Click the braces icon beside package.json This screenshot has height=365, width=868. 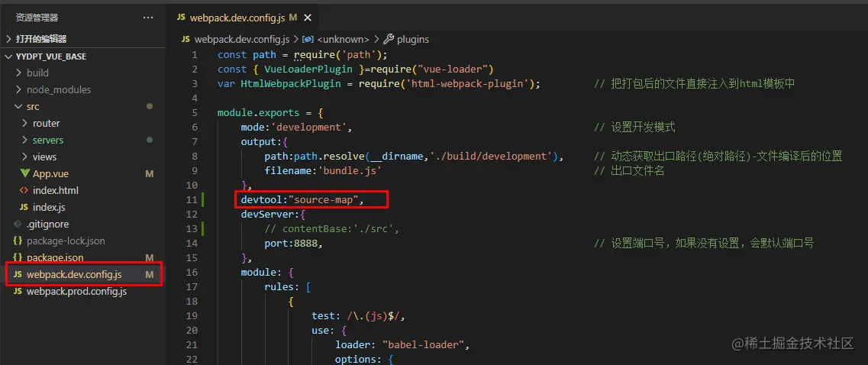point(18,257)
